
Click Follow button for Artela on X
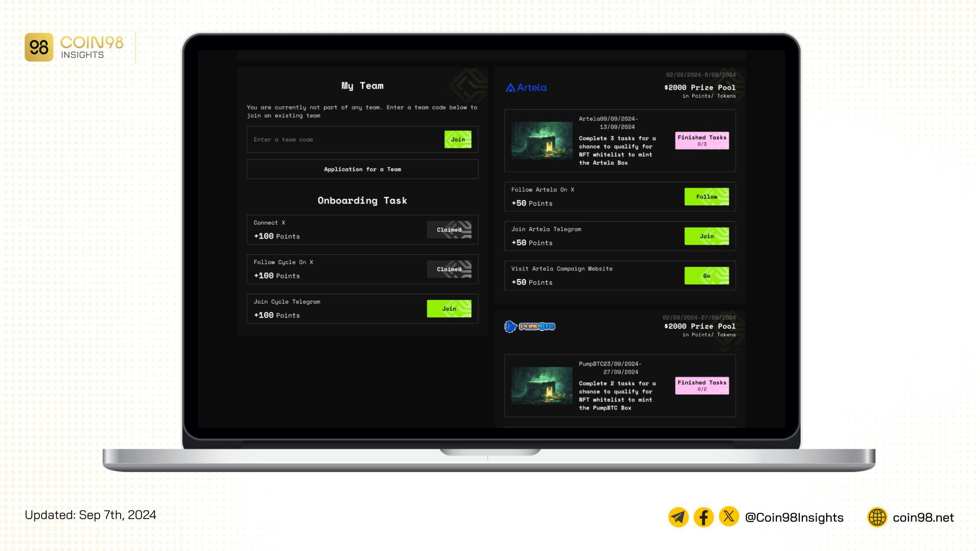[707, 196]
